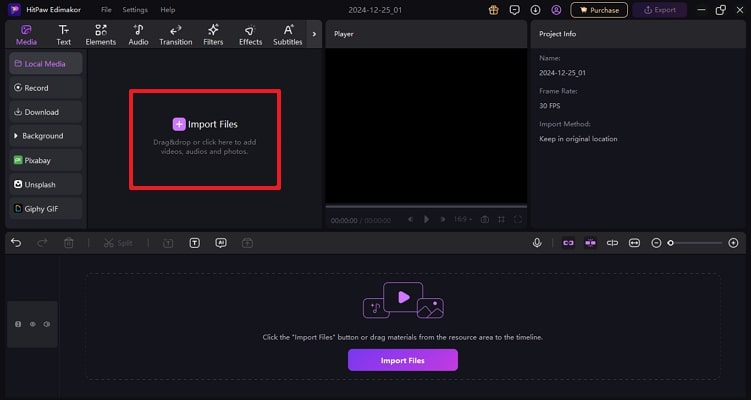
Task: Expand the Background section
Action: click(46, 136)
